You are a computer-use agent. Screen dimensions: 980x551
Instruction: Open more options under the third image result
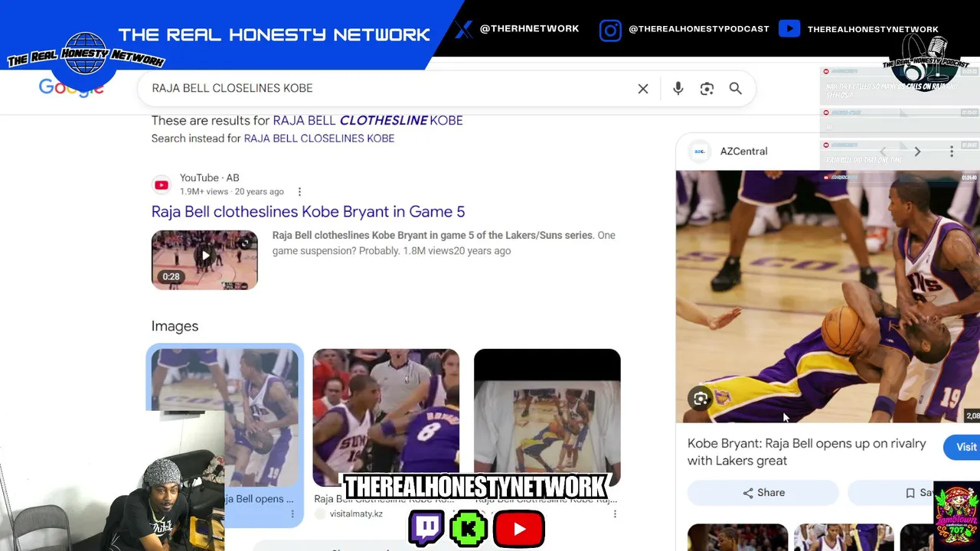(615, 514)
